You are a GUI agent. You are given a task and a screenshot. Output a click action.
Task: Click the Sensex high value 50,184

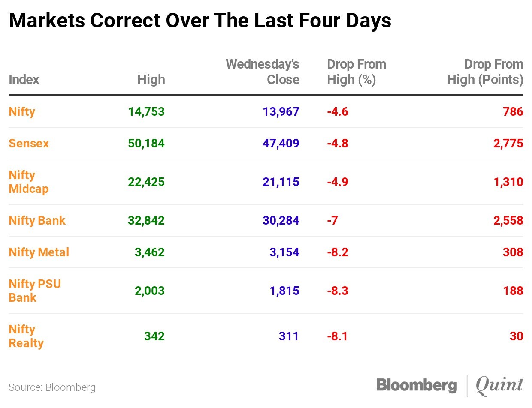[146, 143]
